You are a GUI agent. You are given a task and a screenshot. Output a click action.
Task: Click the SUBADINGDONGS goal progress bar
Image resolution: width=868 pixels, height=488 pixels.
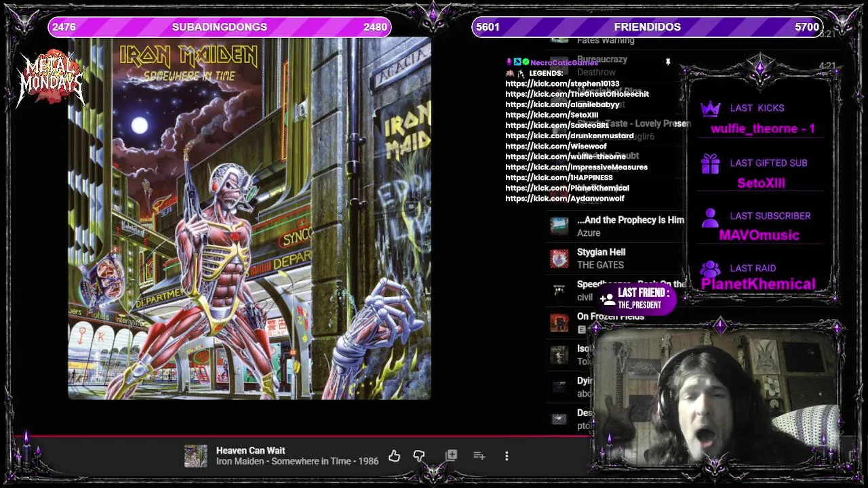(x=220, y=27)
